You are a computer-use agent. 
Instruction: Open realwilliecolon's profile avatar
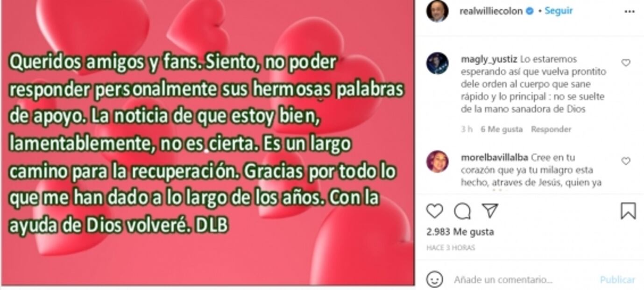[438, 11]
